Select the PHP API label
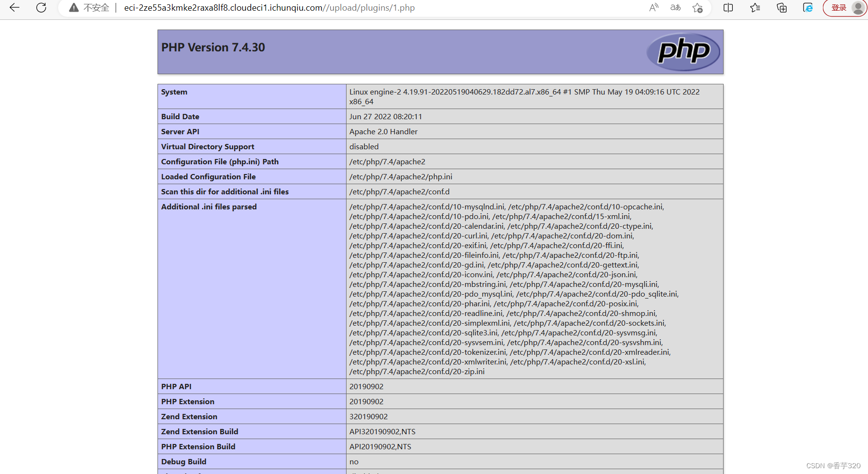This screenshot has width=868, height=474. point(176,387)
